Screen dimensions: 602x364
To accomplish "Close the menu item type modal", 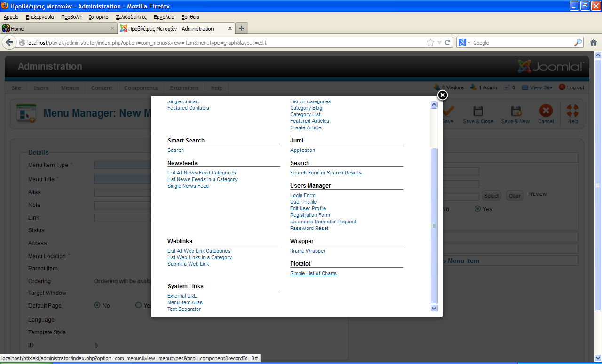I will coord(443,95).
